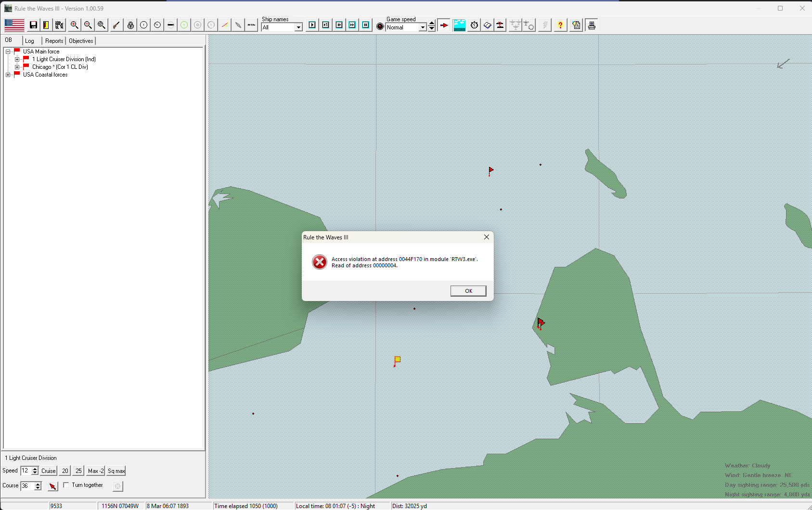This screenshot has height=510, width=812.
Task: Click the zoom in magnifier icon
Action: click(x=74, y=25)
